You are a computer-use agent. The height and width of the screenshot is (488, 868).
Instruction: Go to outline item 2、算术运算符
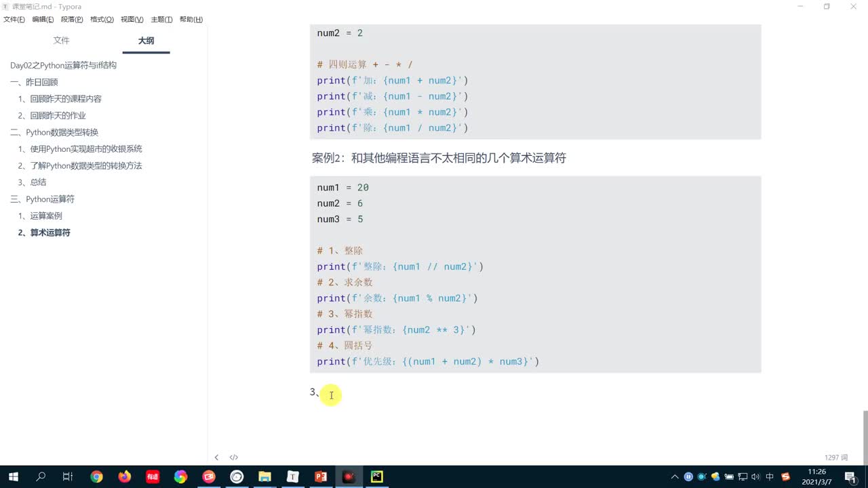(x=44, y=232)
